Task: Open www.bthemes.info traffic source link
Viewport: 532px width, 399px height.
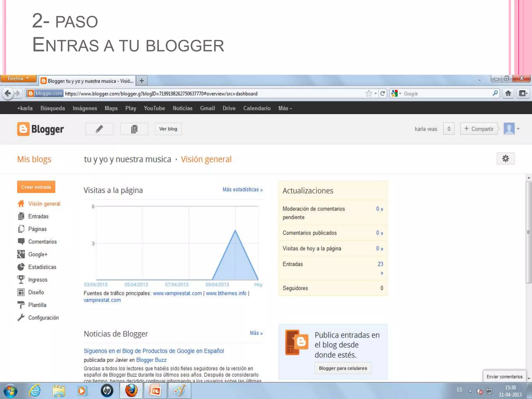Action: (226, 293)
